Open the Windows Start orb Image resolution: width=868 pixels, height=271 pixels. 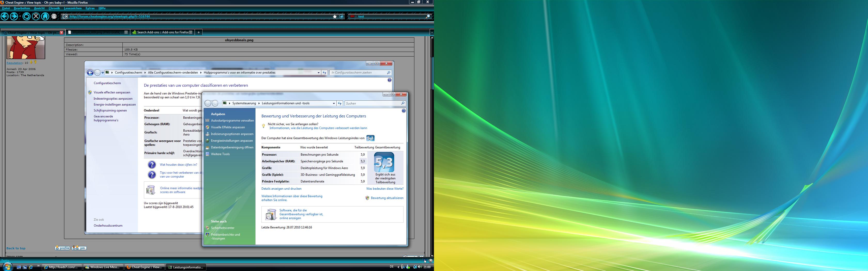pos(7,267)
